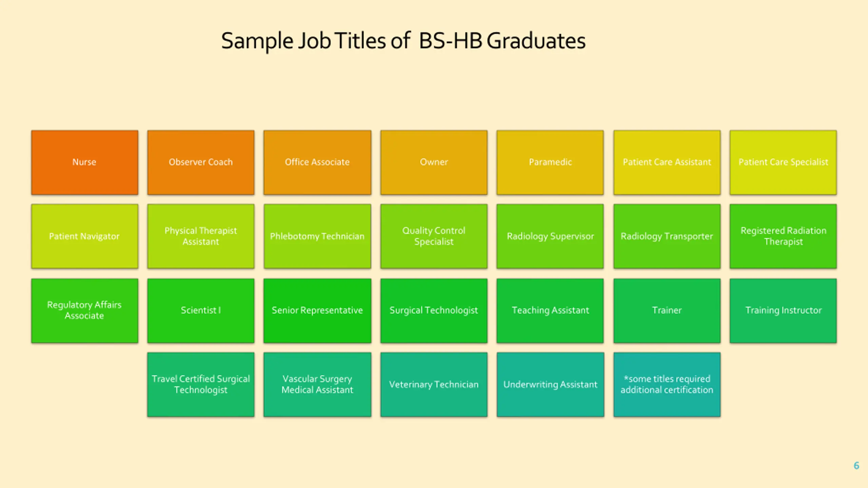Select the Veterinary Technician tile
Screen dimensions: 868x488
(434, 384)
